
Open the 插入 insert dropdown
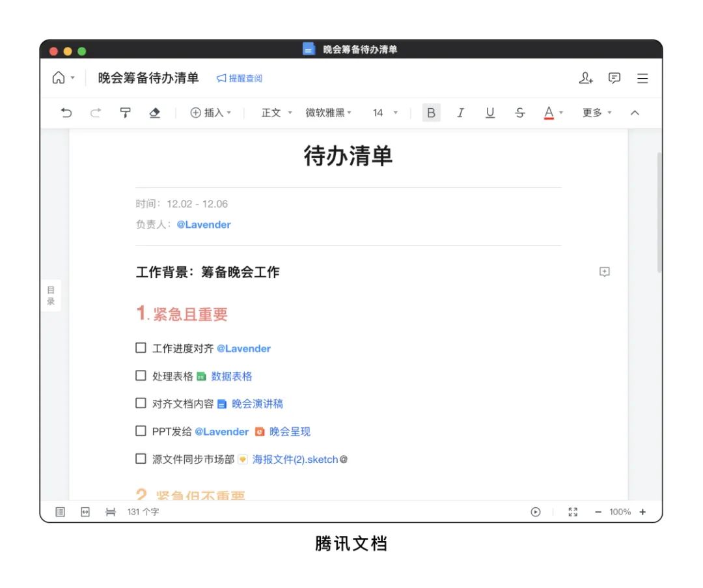(x=211, y=113)
